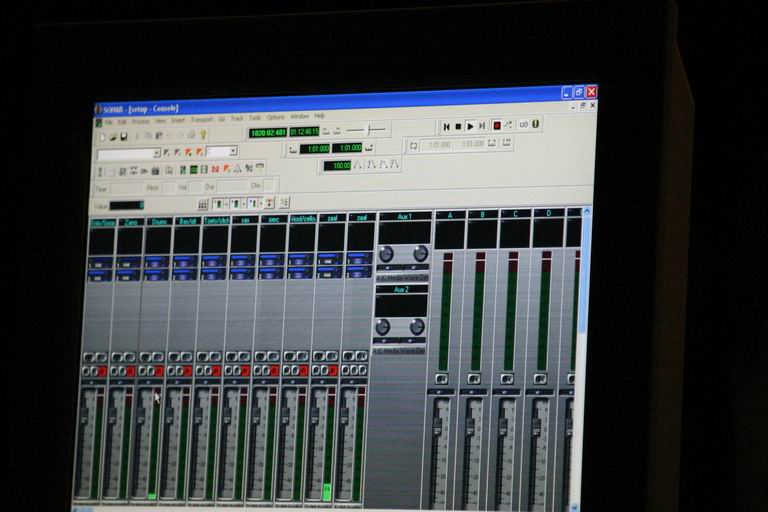Image resolution: width=768 pixels, height=512 pixels.
Task: Click the Help lightbulb icon in the toolbar
Action: [203, 134]
